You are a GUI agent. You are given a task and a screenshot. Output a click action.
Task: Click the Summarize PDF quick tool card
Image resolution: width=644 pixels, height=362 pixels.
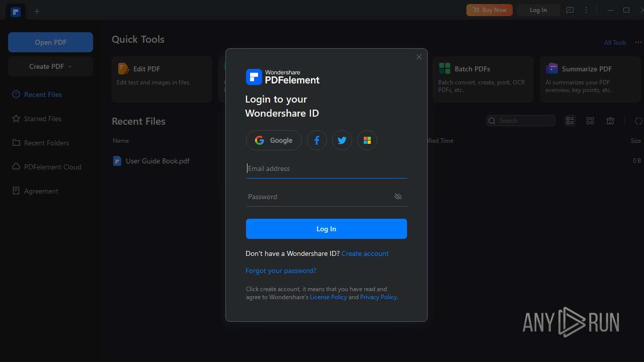[590, 79]
